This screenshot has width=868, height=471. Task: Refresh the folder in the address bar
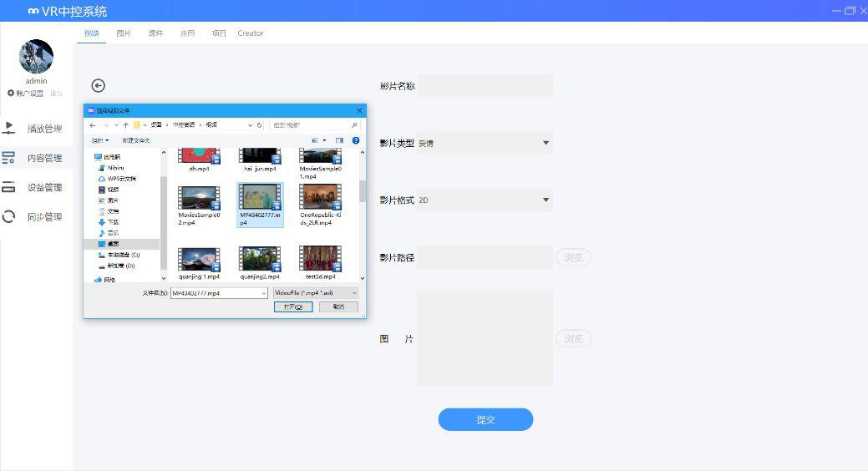click(x=260, y=125)
